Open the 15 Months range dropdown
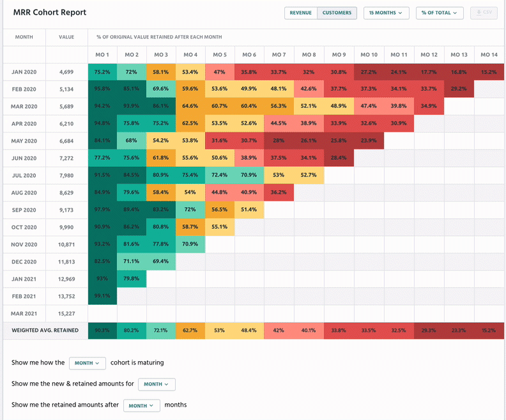The height and width of the screenshot is (420, 506). pos(387,13)
